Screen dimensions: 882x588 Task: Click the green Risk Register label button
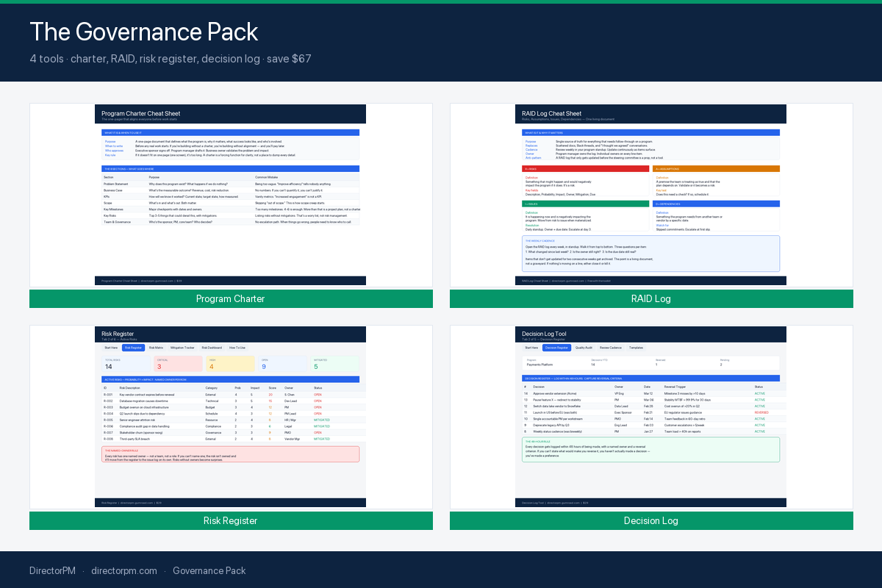point(231,520)
